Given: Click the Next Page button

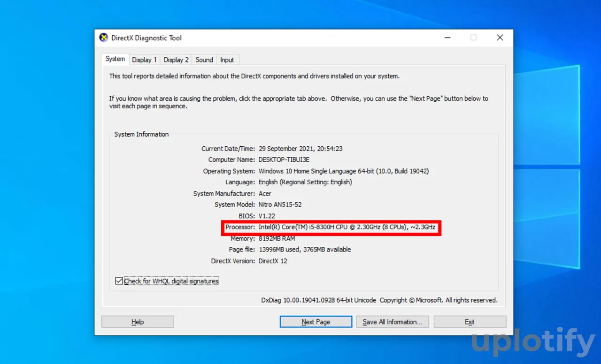Looking at the screenshot, I should click(316, 322).
